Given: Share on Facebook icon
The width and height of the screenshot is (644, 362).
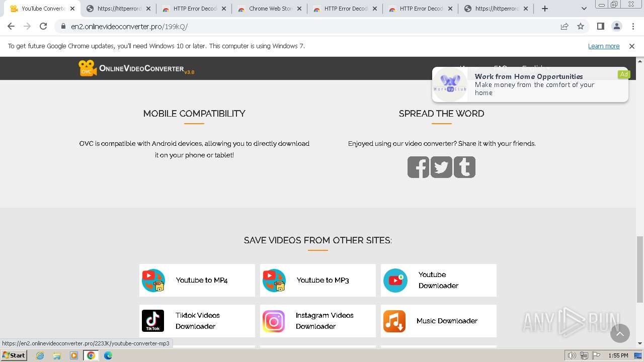Looking at the screenshot, I should [418, 167].
